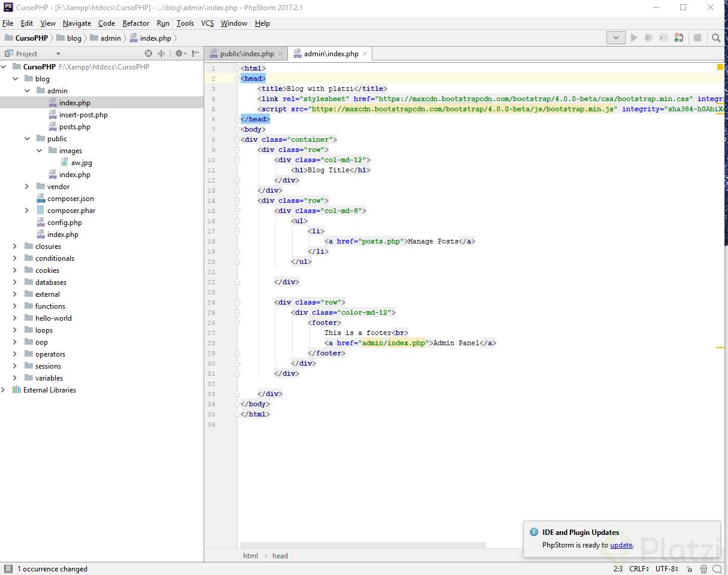
Task: Click the CRLF line separator selector
Action: (x=638, y=569)
